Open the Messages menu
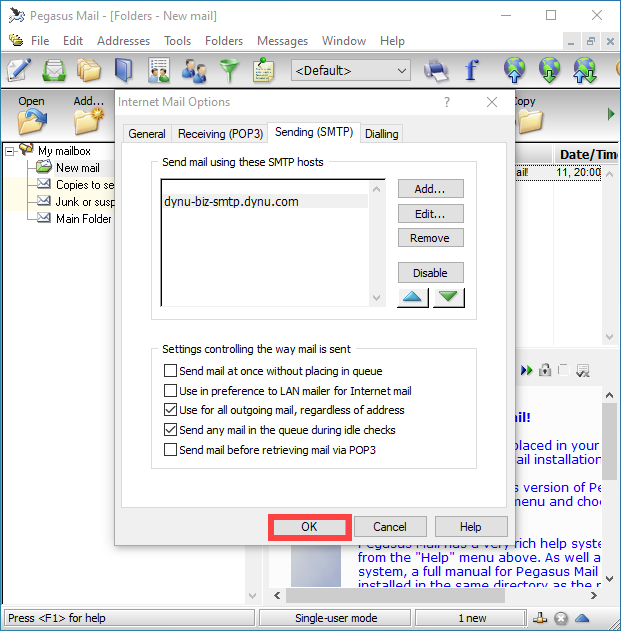621x631 pixels. click(x=282, y=41)
